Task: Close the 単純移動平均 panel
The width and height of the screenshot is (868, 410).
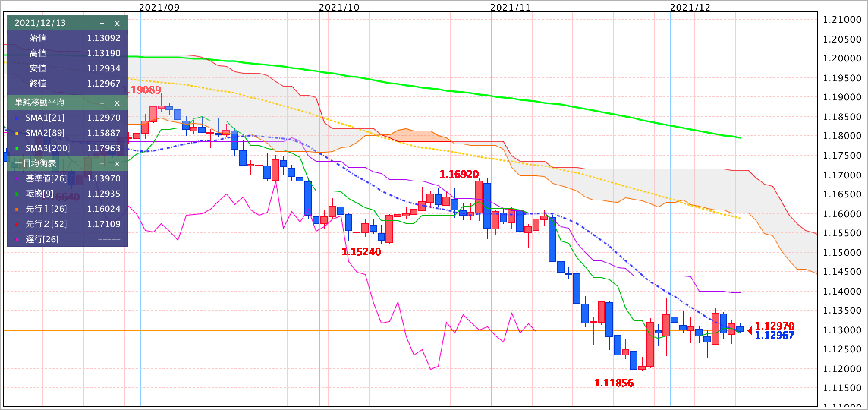Action: 117,103
